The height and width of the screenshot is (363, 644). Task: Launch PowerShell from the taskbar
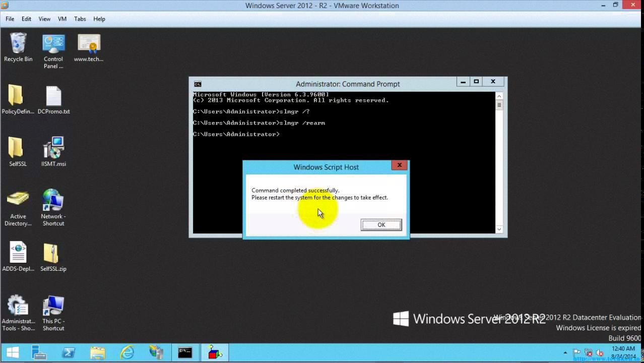(69, 352)
